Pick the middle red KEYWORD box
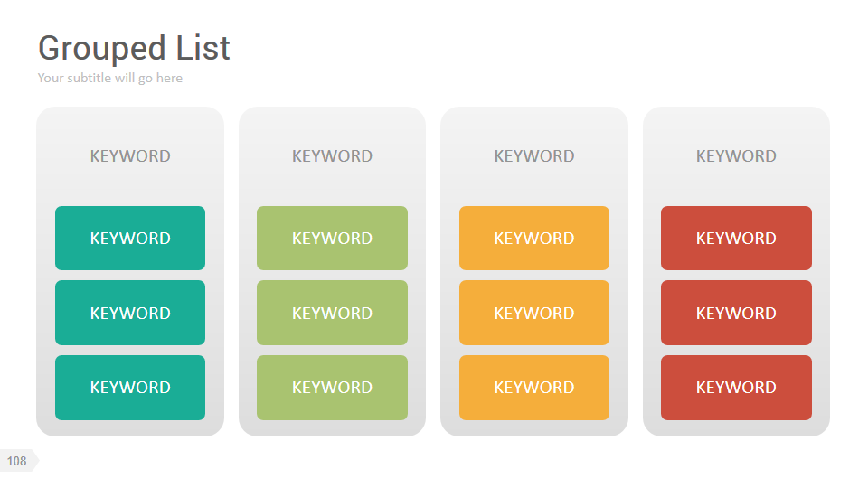868x488 pixels. 736,314
